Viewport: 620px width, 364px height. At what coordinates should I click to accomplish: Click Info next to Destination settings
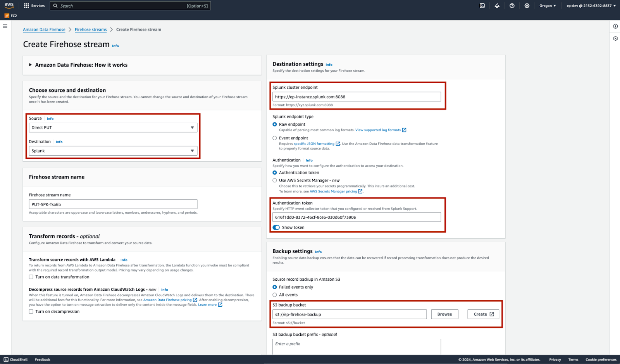329,65
